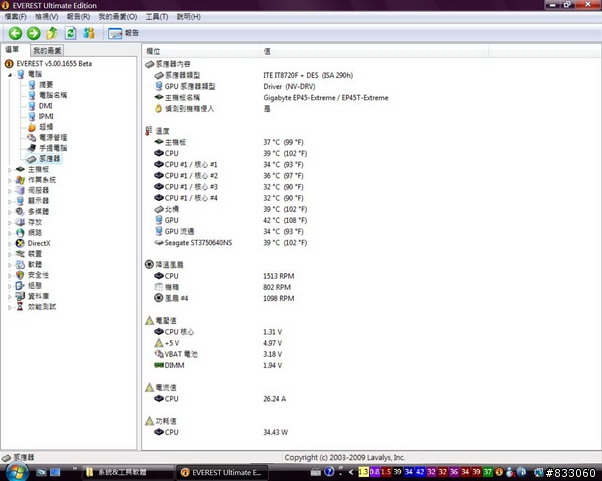Select the CPU 34.43 W power row
Screen dimensions: 602x481
pos(221,432)
